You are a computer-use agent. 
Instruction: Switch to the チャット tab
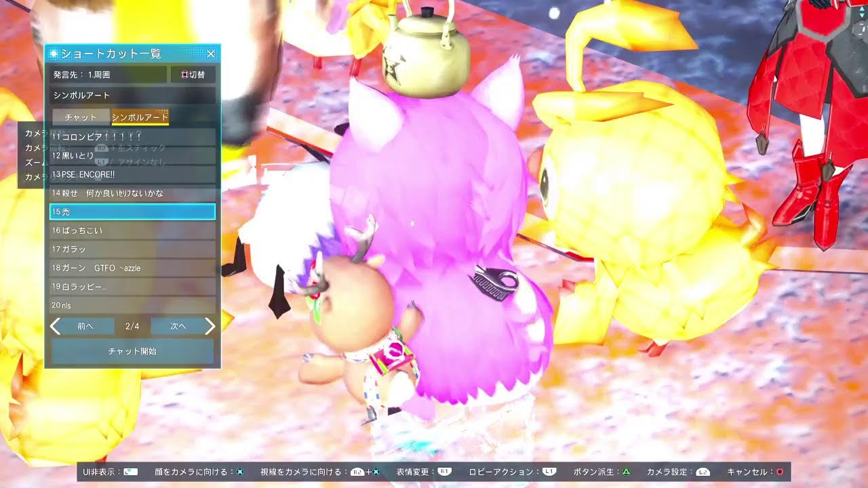(x=81, y=117)
